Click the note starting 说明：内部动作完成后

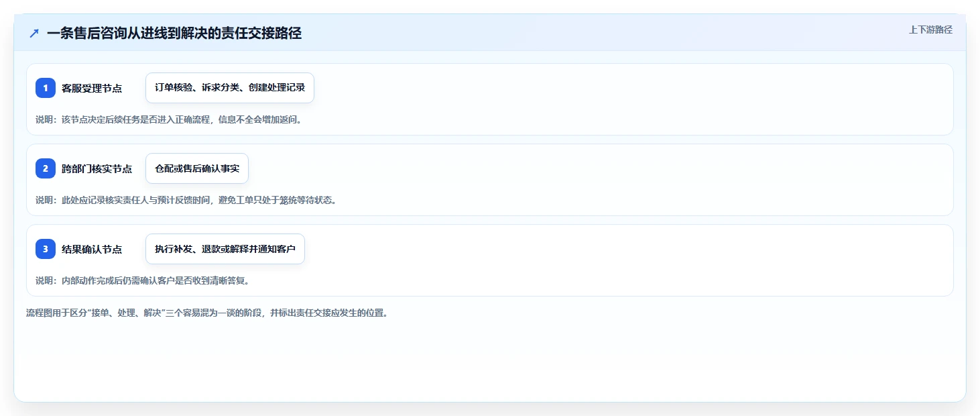142,280
